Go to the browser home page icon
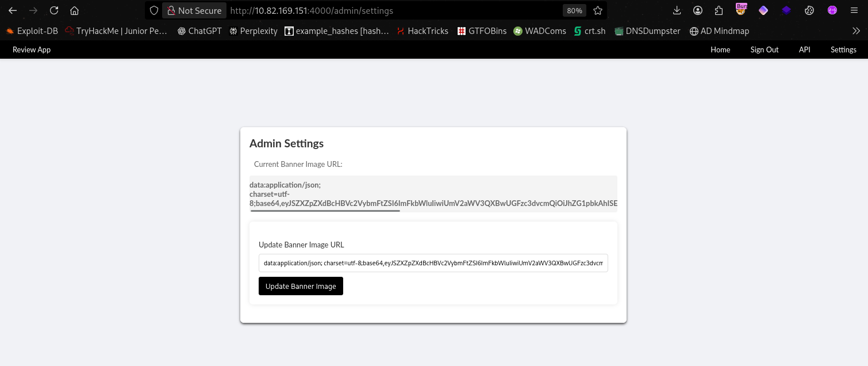Viewport: 868px width, 366px height. point(74,10)
